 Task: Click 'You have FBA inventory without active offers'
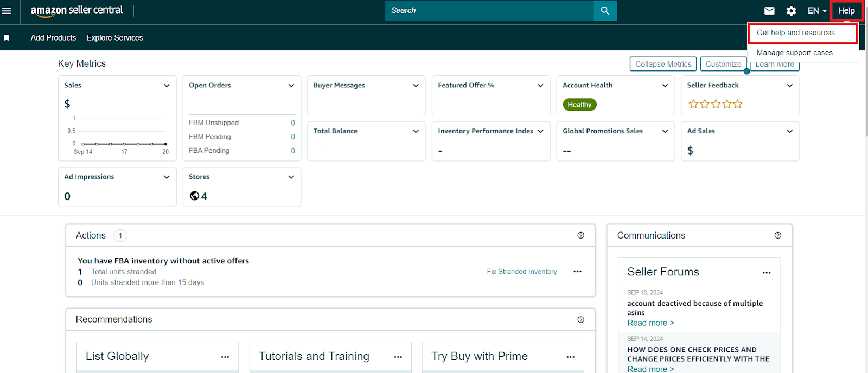click(x=163, y=261)
